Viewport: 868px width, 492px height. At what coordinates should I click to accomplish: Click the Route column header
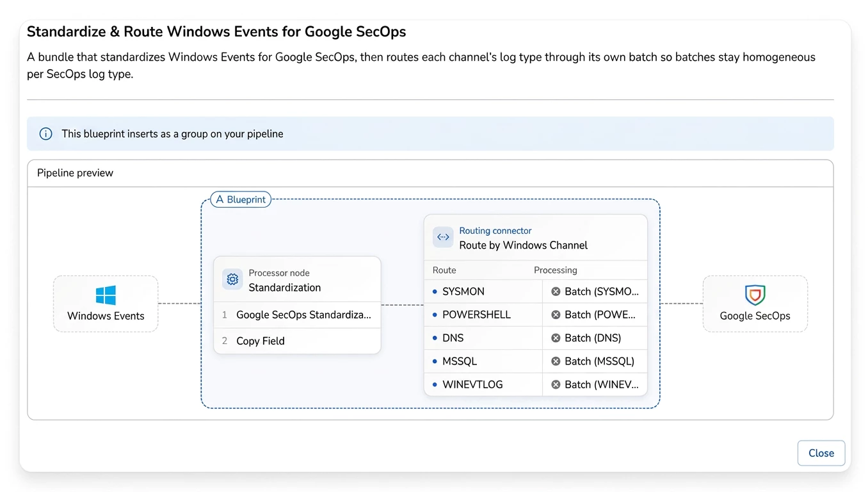(x=444, y=270)
